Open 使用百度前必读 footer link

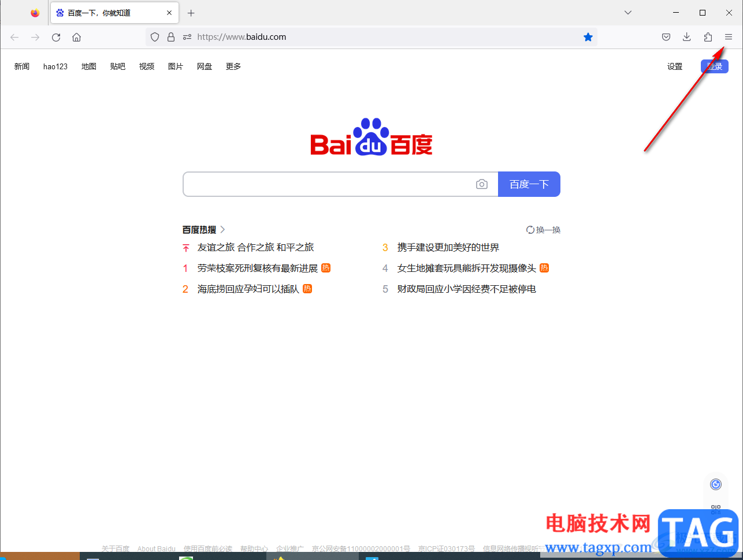point(208,548)
